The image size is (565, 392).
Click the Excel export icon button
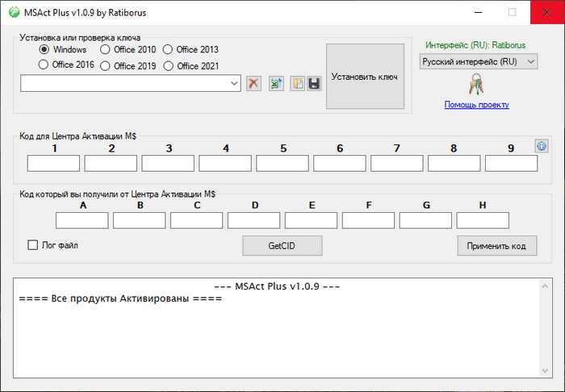coord(276,84)
